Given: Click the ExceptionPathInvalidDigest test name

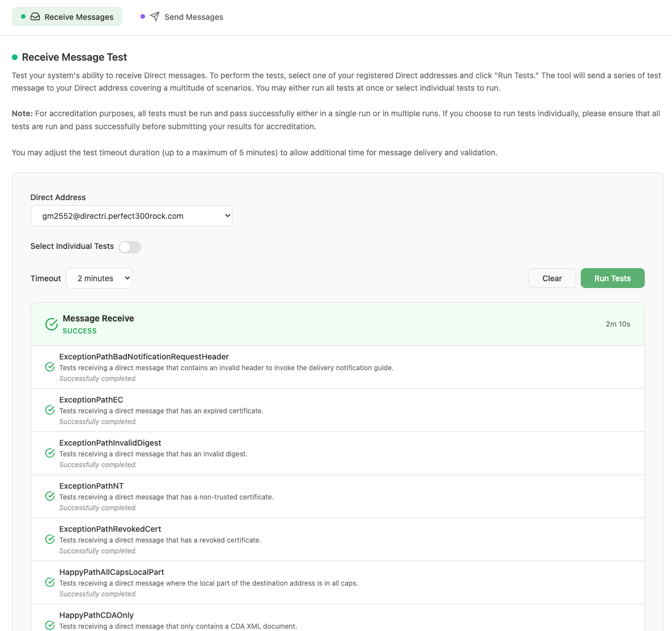Looking at the screenshot, I should 110,443.
